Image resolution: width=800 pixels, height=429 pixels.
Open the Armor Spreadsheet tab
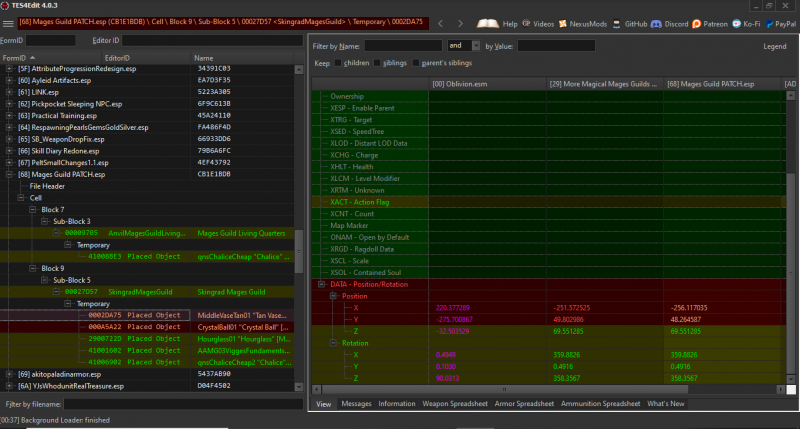pyautogui.click(x=524, y=403)
